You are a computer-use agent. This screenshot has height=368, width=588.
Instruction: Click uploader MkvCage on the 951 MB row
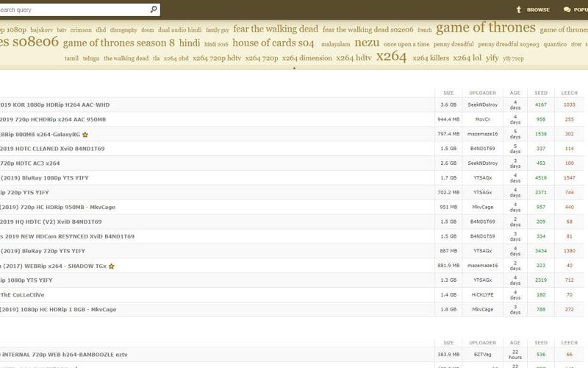click(x=483, y=208)
